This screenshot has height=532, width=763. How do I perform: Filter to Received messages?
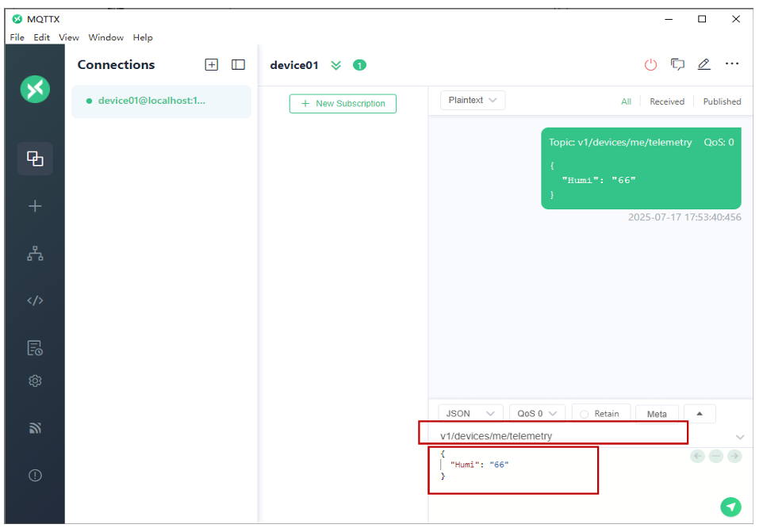click(x=667, y=101)
